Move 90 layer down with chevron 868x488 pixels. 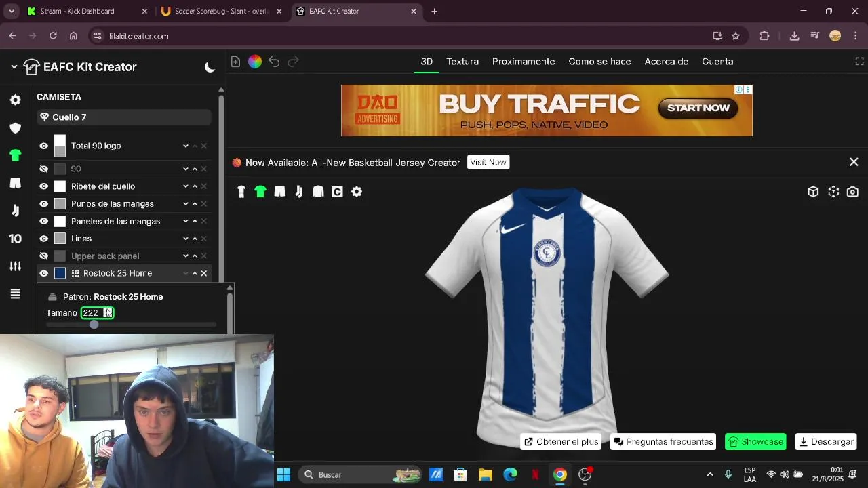185,169
